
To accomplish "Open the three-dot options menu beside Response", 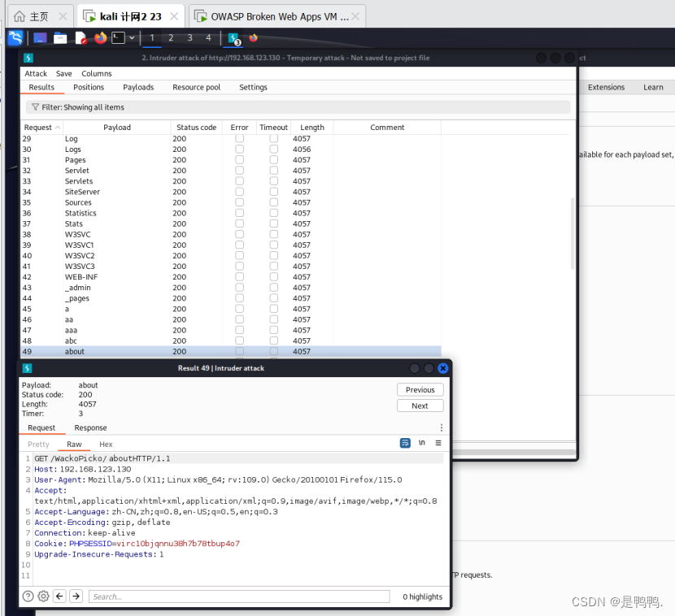I will pyautogui.click(x=442, y=427).
